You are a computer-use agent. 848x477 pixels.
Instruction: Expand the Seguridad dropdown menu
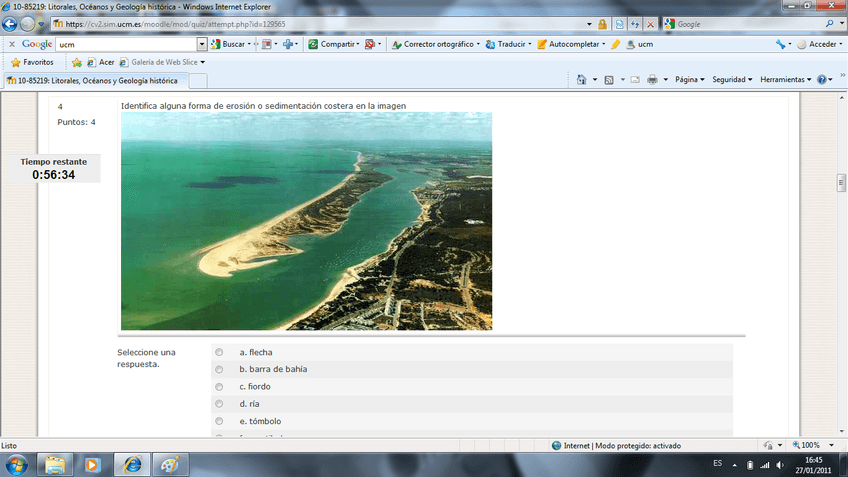pyautogui.click(x=733, y=80)
